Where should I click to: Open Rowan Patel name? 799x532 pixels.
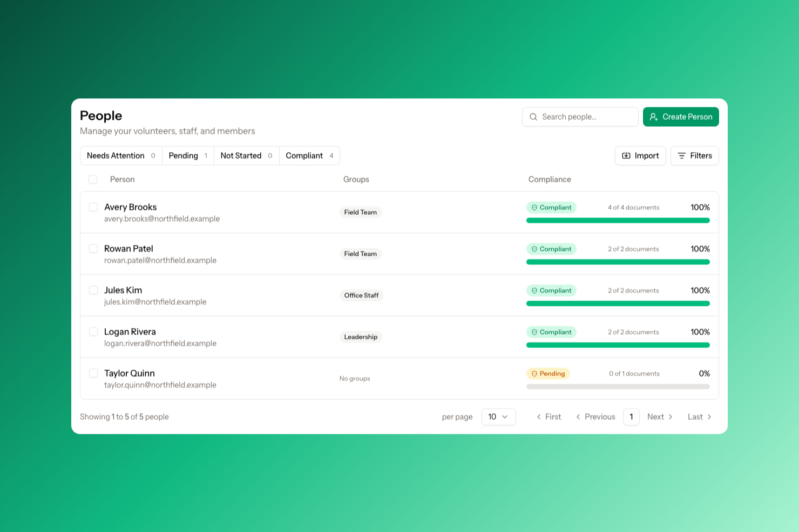(x=128, y=249)
